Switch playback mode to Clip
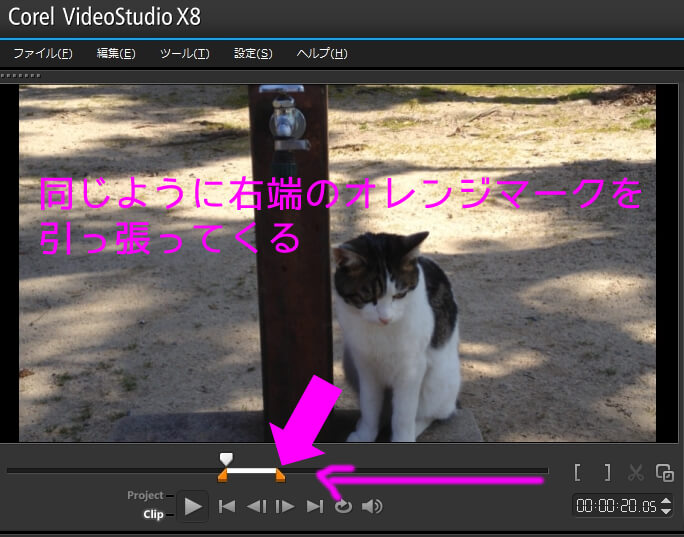The width and height of the screenshot is (684, 537). coord(153,515)
